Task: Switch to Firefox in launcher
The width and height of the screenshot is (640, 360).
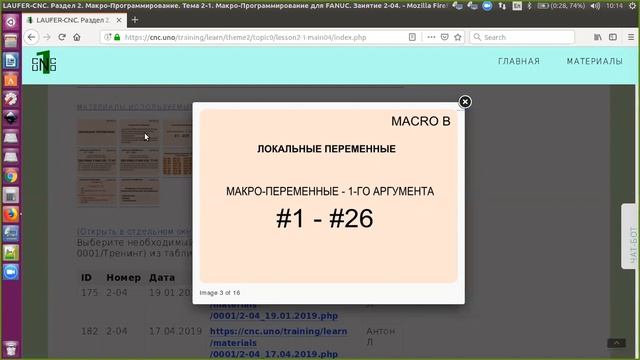Action: pyautogui.click(x=11, y=214)
